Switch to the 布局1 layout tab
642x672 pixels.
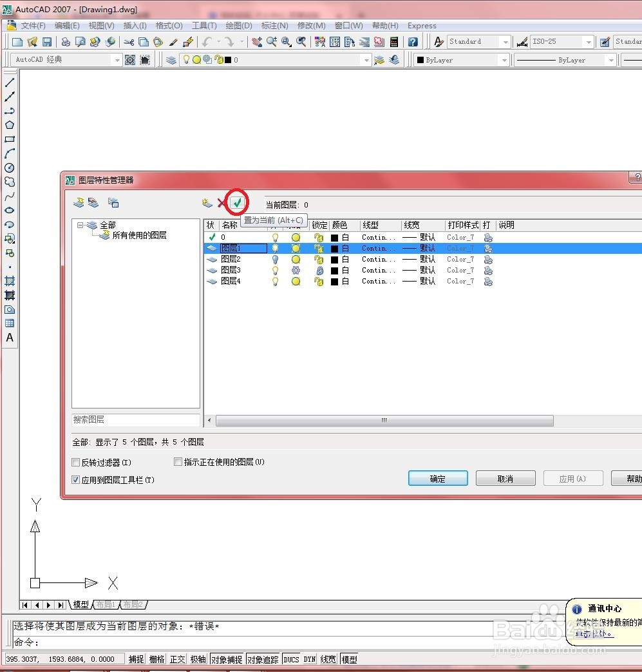coord(106,604)
